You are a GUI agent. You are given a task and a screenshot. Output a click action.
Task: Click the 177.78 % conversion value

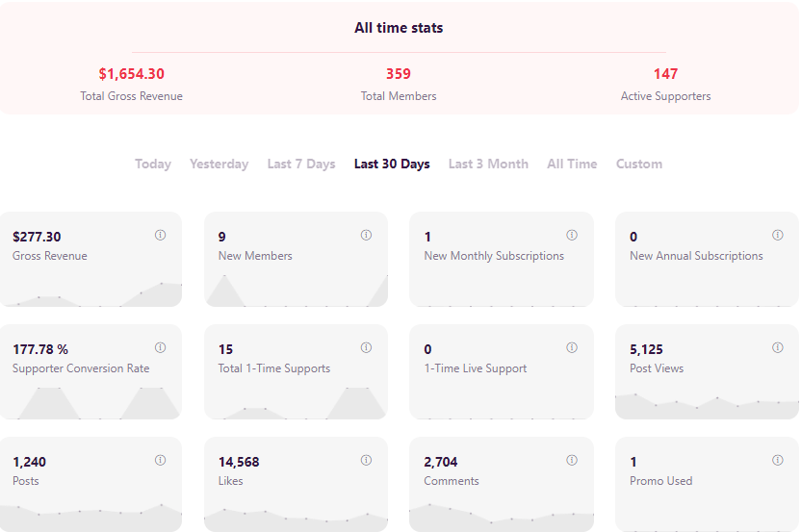40,350
